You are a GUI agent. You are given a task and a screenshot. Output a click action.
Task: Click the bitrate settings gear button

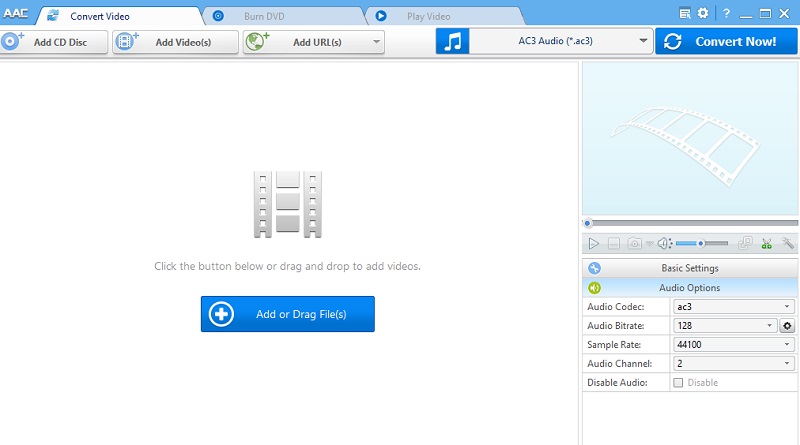click(x=787, y=326)
